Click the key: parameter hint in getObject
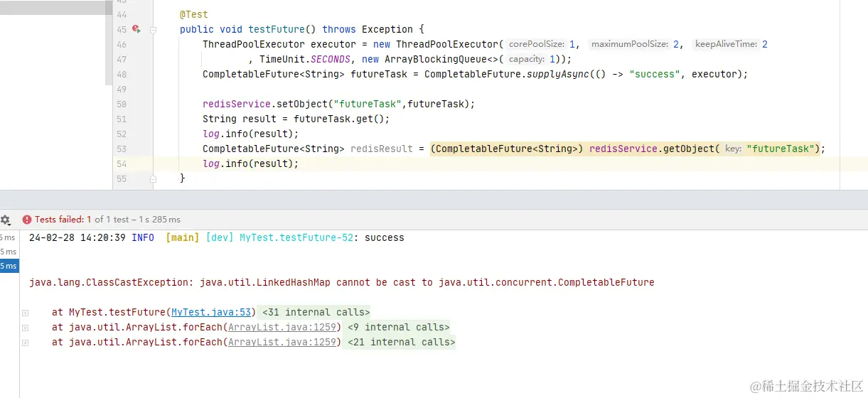The width and height of the screenshot is (868, 398). click(734, 149)
